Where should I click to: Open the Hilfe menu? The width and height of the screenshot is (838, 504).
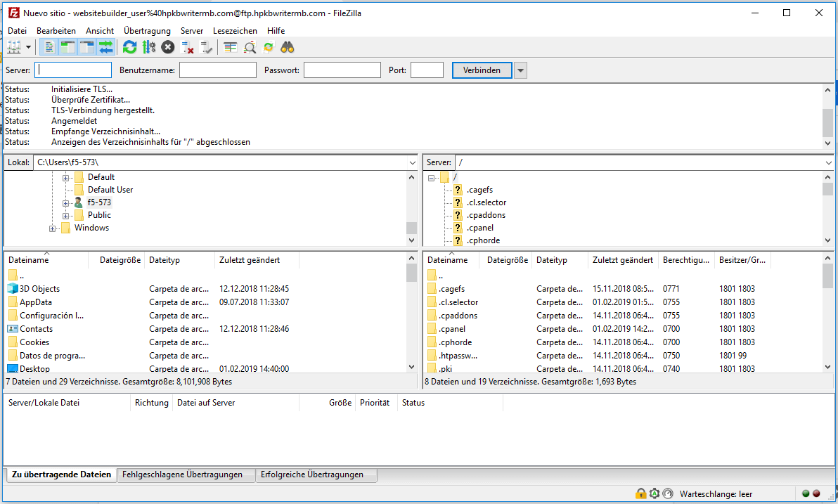coord(276,31)
